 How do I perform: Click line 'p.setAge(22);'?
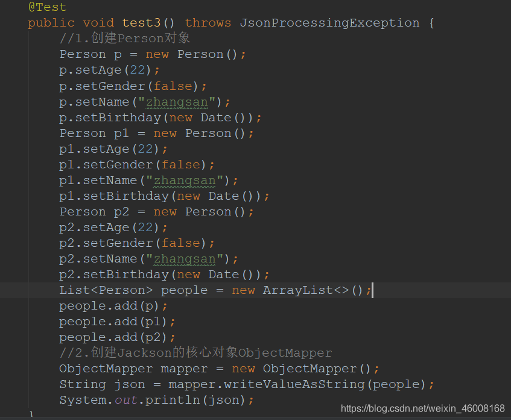coord(109,70)
